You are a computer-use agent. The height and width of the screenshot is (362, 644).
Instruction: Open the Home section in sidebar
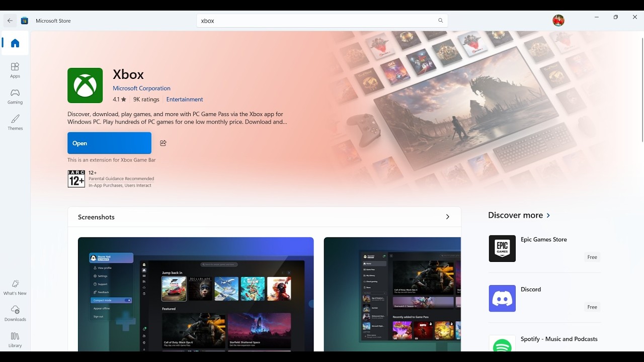[x=15, y=43]
